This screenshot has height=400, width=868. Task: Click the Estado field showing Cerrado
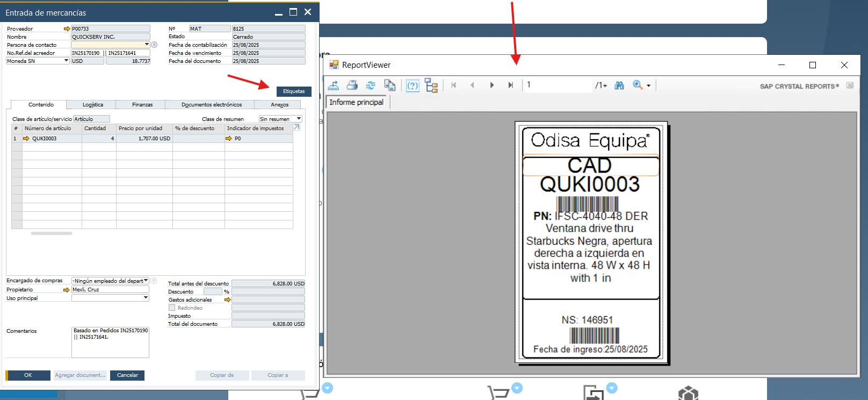click(x=269, y=37)
